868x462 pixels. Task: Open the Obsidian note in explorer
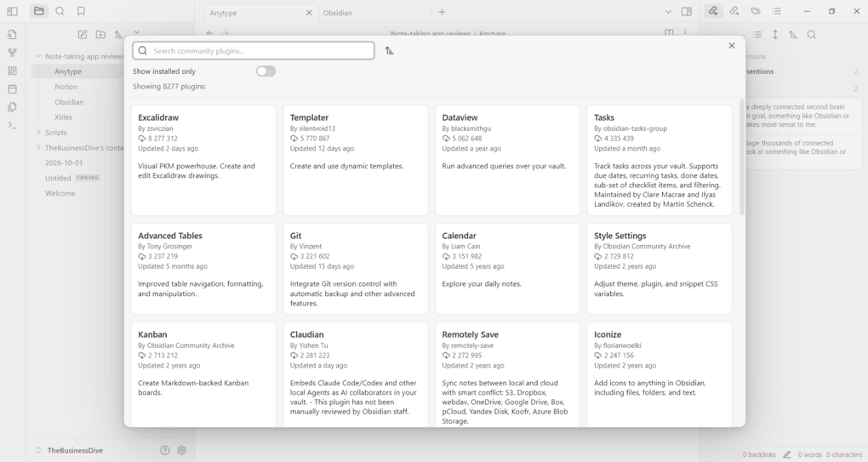pos(69,102)
